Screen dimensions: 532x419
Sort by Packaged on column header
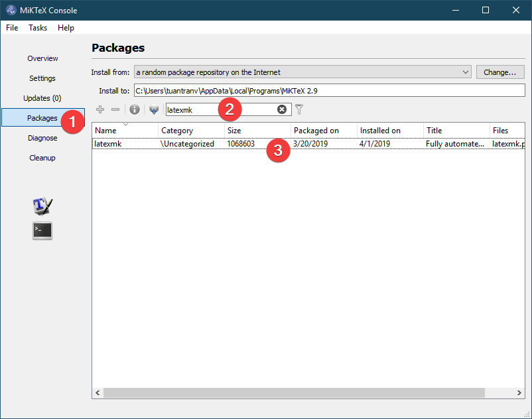point(324,130)
